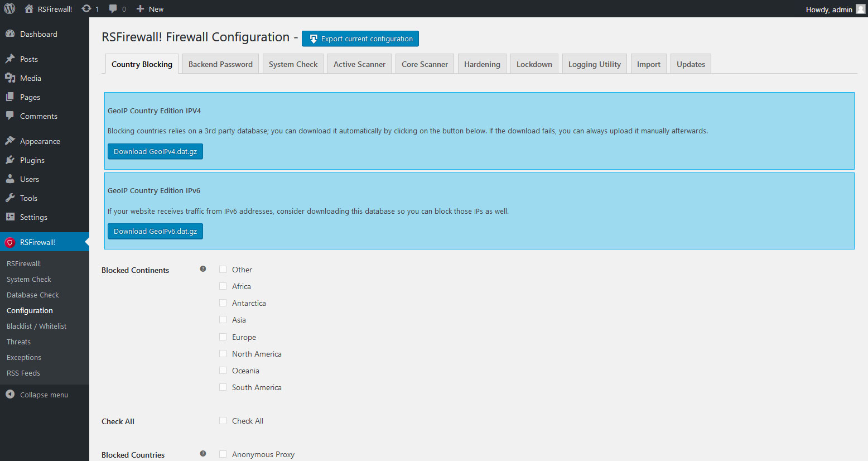Open the Appearance menu label
868x461 pixels.
click(40, 141)
